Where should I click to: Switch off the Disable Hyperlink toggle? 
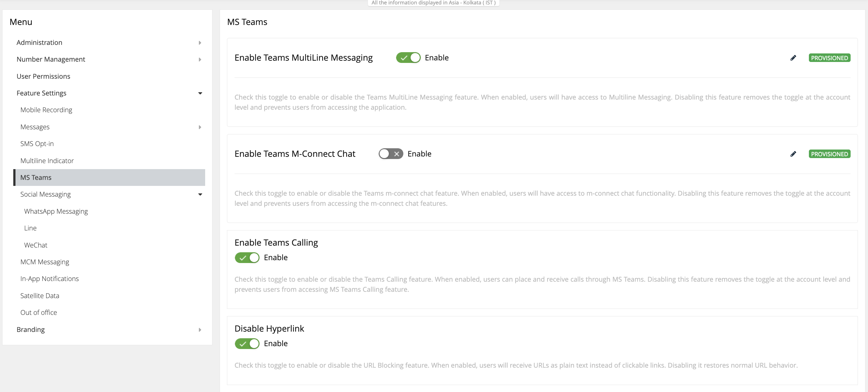(247, 343)
